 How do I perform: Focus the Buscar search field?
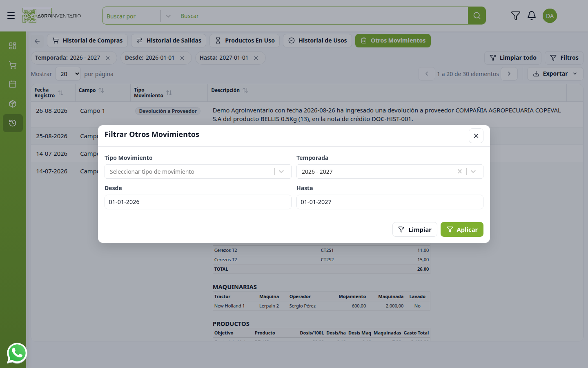click(x=321, y=16)
